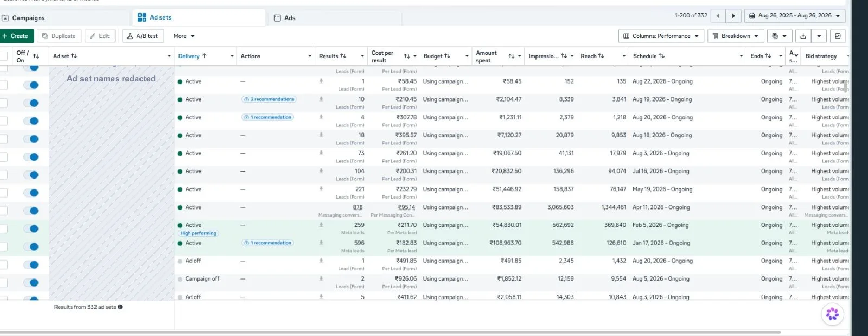Toggle ad set with ₹83,533.89 spent
The width and height of the screenshot is (868, 336).
click(x=31, y=211)
